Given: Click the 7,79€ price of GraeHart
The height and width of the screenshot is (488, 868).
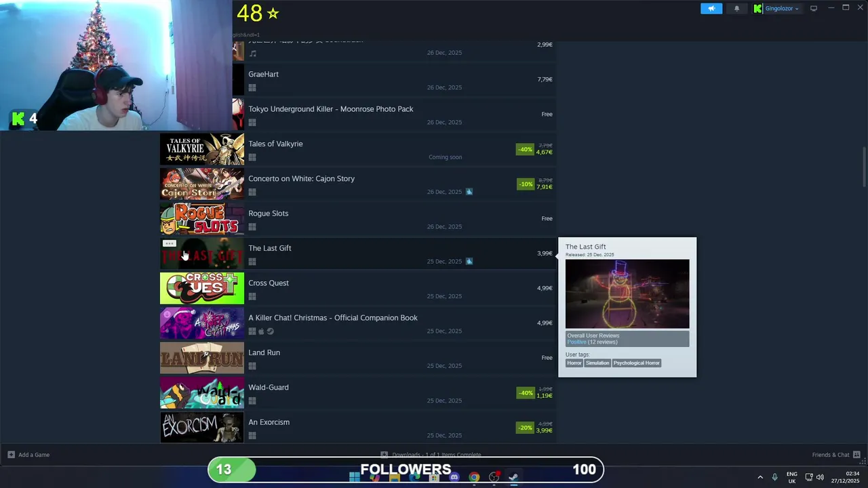Looking at the screenshot, I should pos(545,79).
